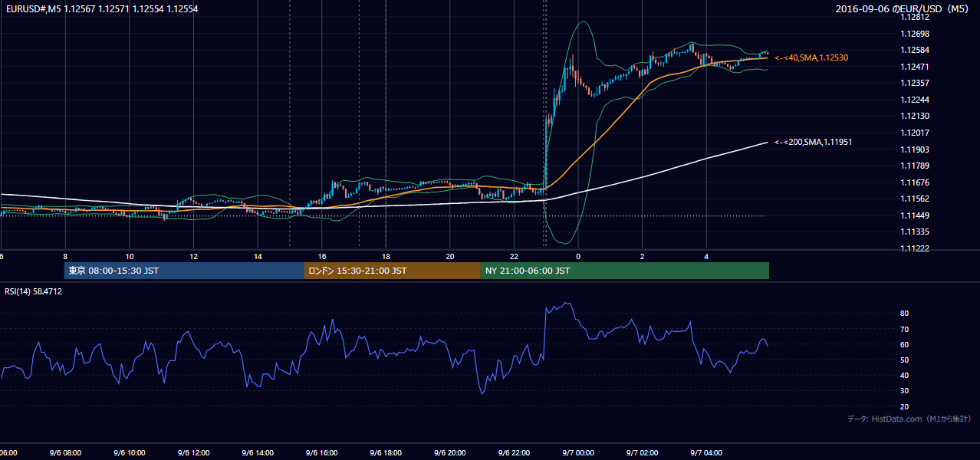This screenshot has height=460, width=980.
Task: Click the データ: HistData.com source note
Action: tap(909, 419)
